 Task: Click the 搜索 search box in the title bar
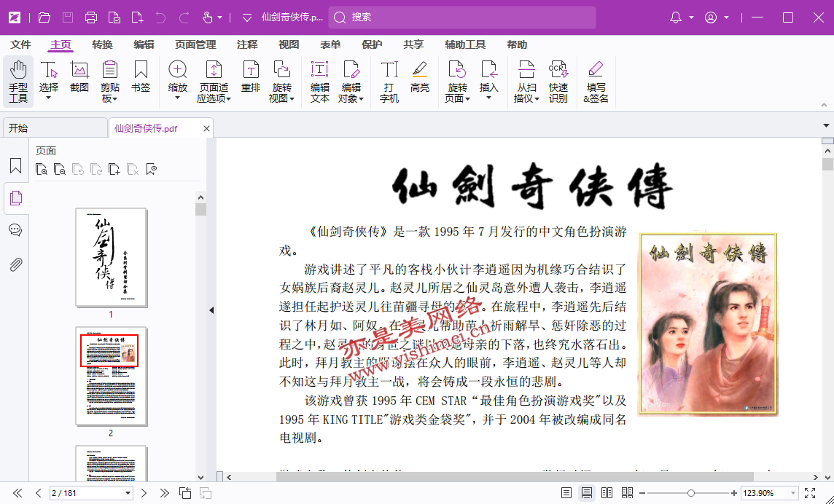462,17
